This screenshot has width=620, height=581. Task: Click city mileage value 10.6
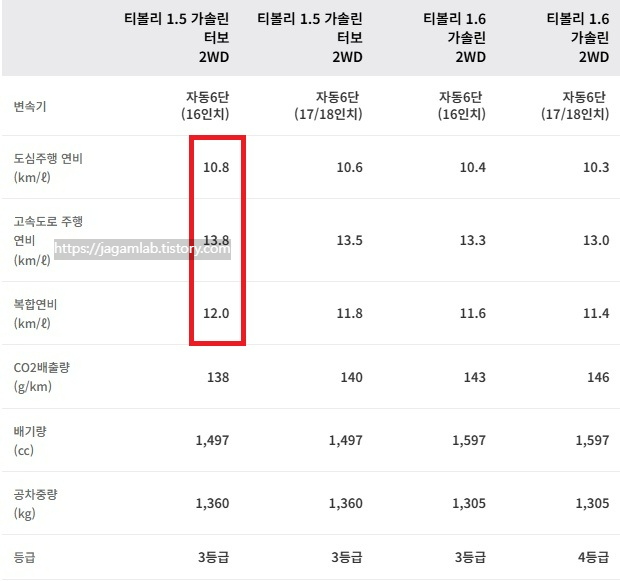[x=350, y=167]
